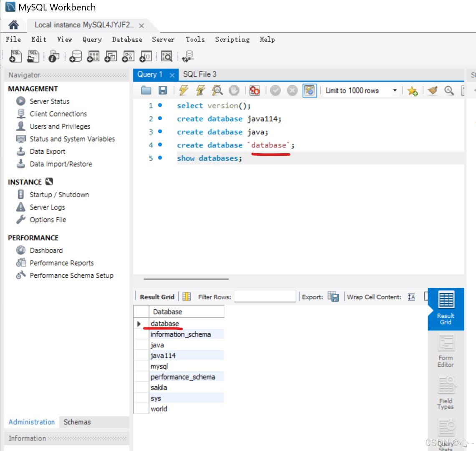Execute the SQL script with lightning icon
Image resolution: width=476 pixels, height=451 pixels.
pos(184,90)
